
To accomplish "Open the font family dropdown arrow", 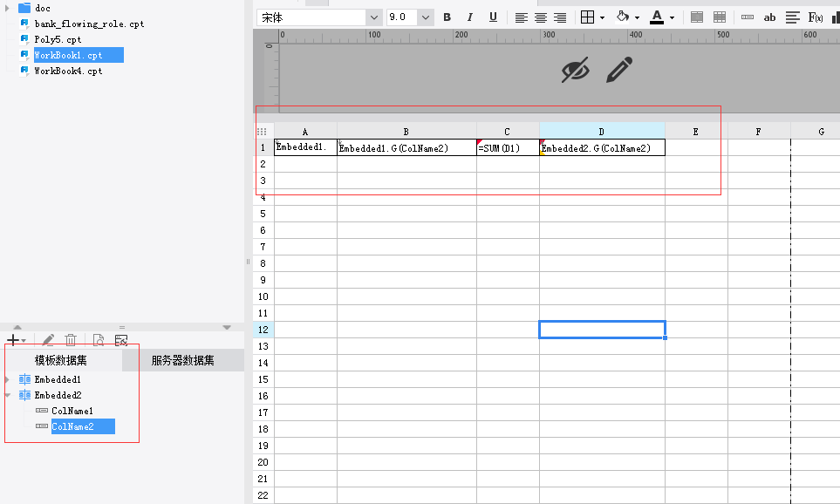I will tap(374, 17).
